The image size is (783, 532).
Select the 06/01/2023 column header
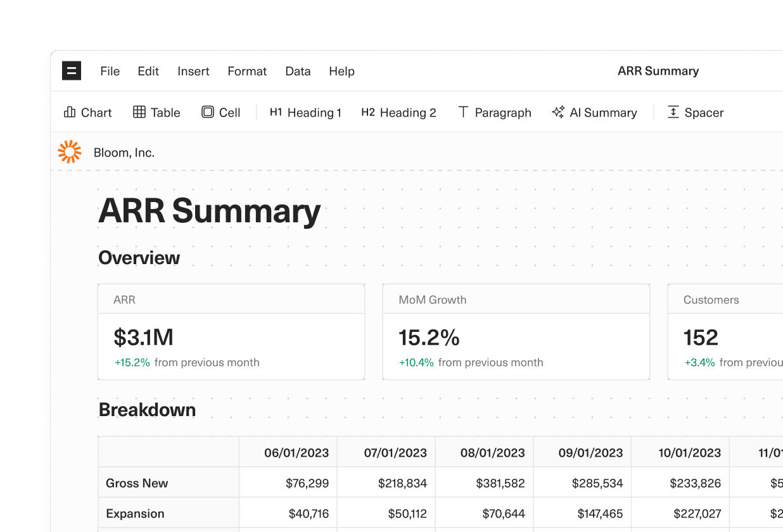[298, 452]
